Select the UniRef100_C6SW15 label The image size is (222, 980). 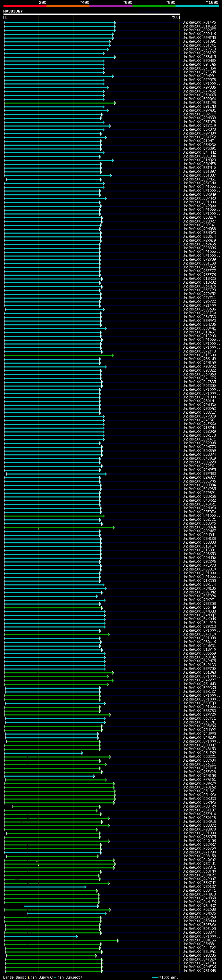pyautogui.click(x=199, y=57)
